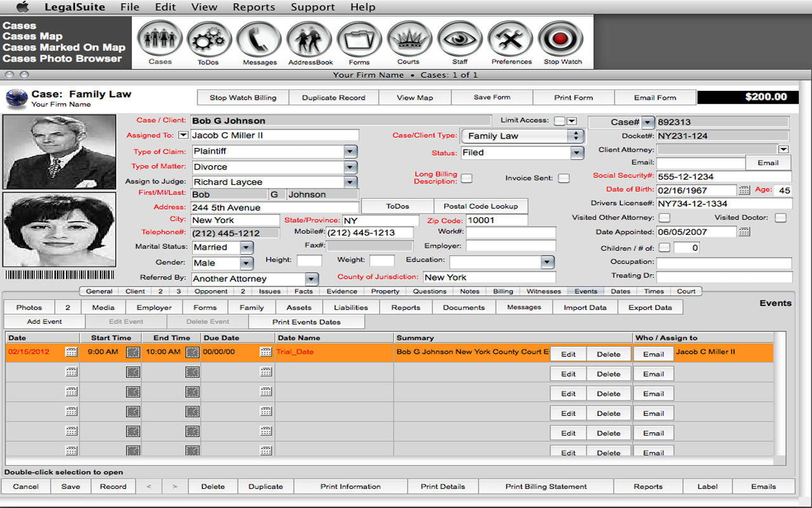Open the Gender dropdown
This screenshot has height=508, width=812.
point(247,263)
